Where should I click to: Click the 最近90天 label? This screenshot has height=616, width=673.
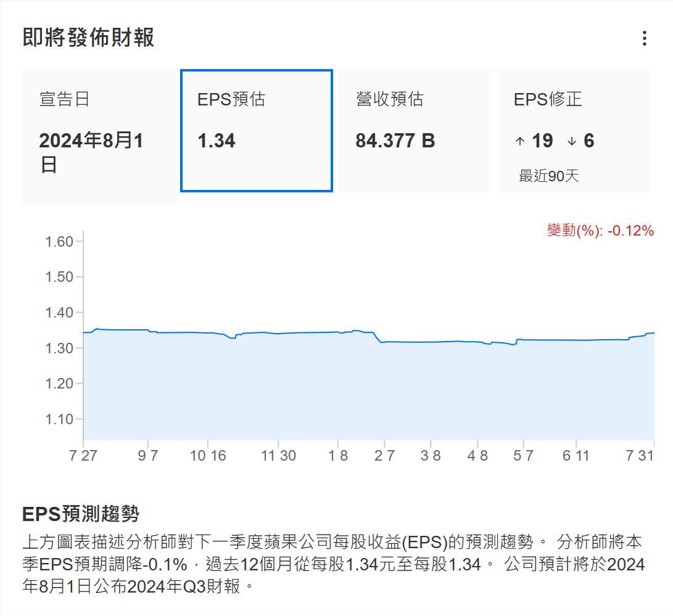[x=549, y=176]
